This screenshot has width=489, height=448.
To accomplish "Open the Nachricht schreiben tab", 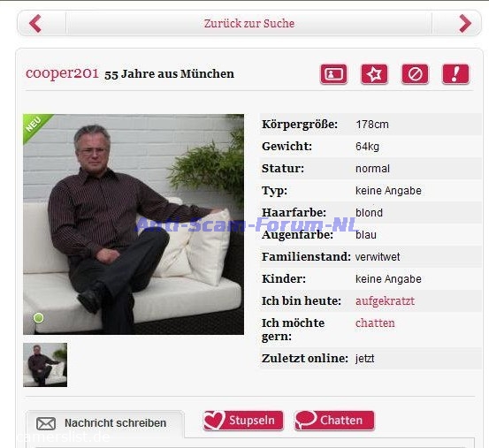I will (105, 423).
